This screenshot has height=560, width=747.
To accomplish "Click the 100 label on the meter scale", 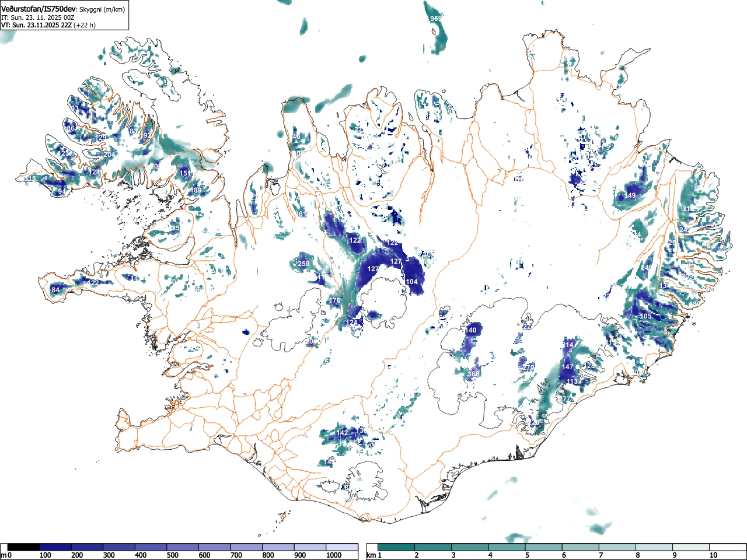I will [45, 555].
